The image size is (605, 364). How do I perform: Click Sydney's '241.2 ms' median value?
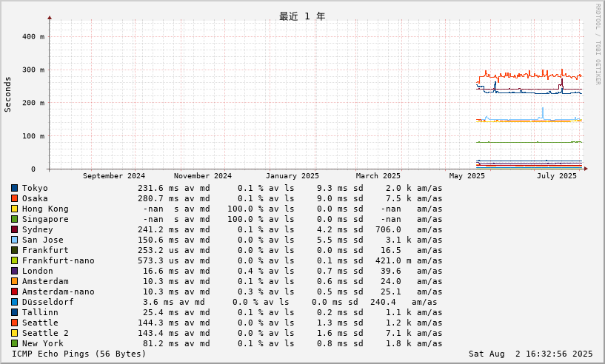[x=158, y=230]
